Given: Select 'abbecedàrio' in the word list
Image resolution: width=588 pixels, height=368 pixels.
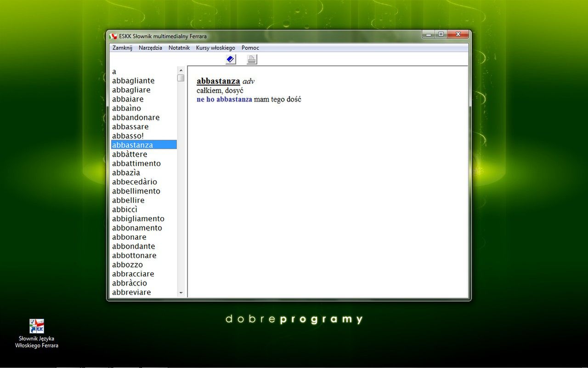Looking at the screenshot, I should 144,182.
